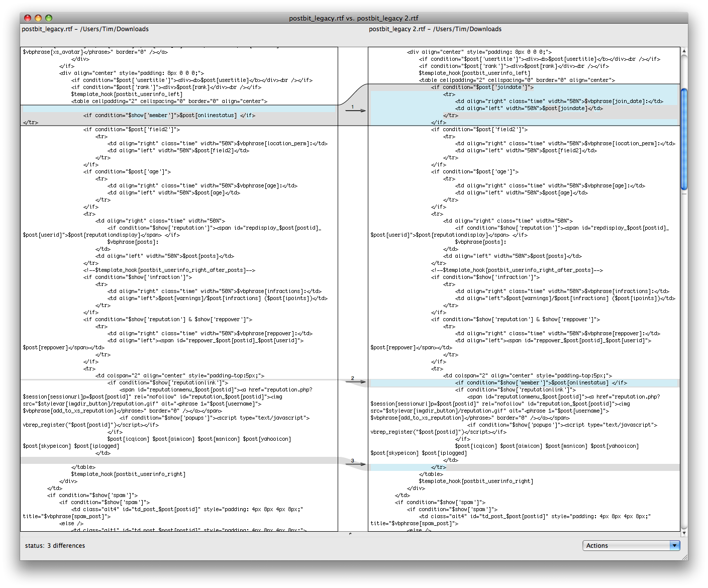Click 'postbit_userinfo_right_after_posts' comment in right pane
The image size is (708, 588).
(x=517, y=270)
